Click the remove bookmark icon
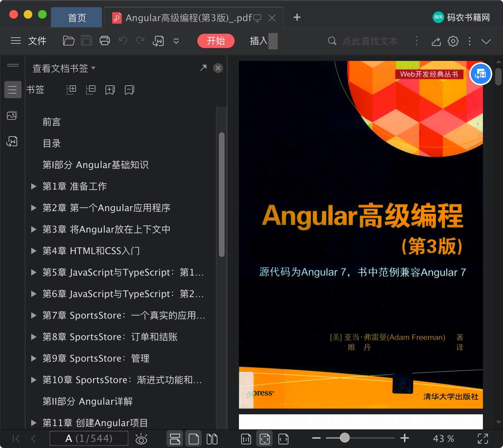This screenshot has height=448, width=503. (x=130, y=90)
